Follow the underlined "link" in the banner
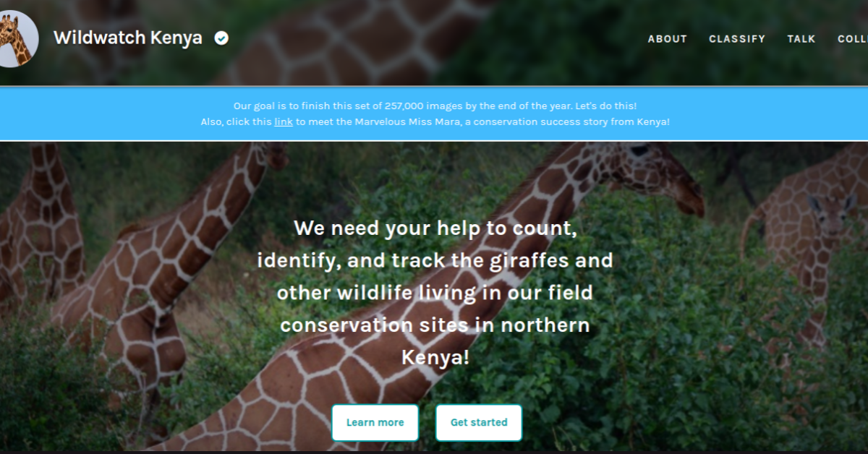 coord(284,121)
